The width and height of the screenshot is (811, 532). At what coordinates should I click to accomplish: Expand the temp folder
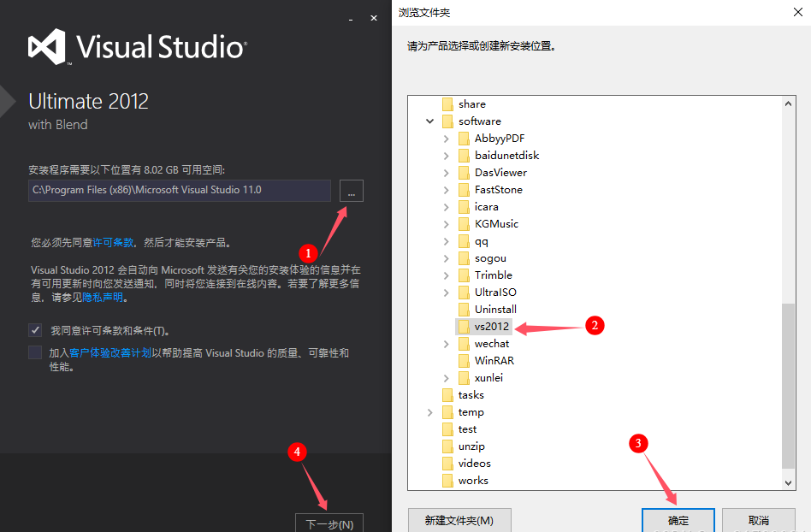[x=429, y=411]
